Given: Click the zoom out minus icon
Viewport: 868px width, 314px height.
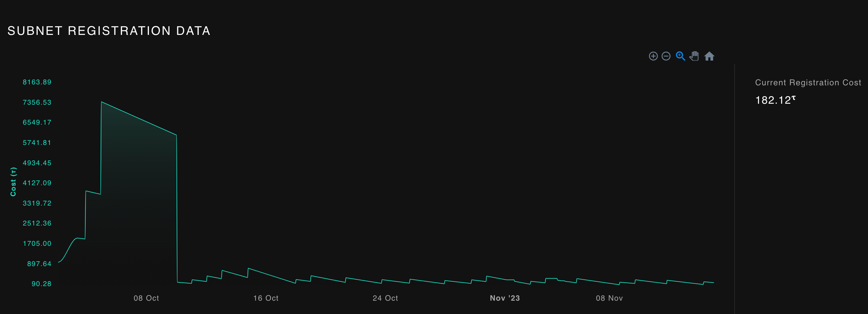Looking at the screenshot, I should click(666, 56).
